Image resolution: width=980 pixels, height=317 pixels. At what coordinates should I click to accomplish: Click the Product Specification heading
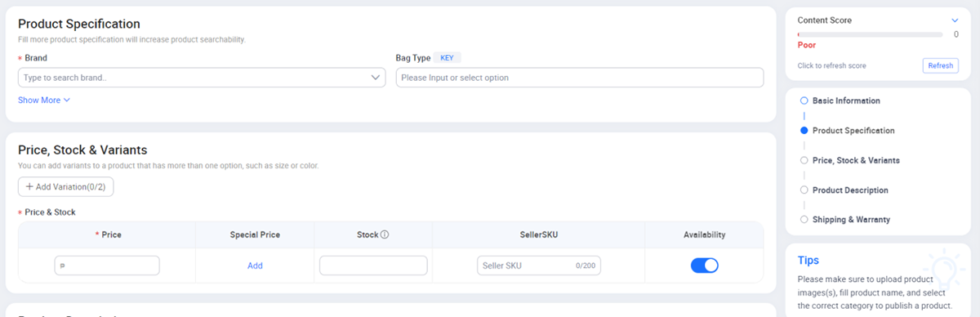[x=79, y=25]
